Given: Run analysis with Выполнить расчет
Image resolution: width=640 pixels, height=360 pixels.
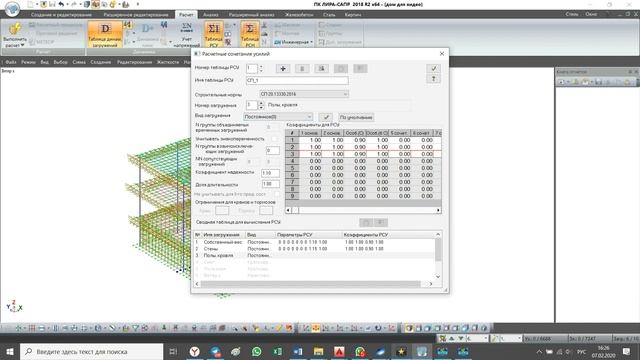Looking at the screenshot, I should pyautogui.click(x=15, y=33).
